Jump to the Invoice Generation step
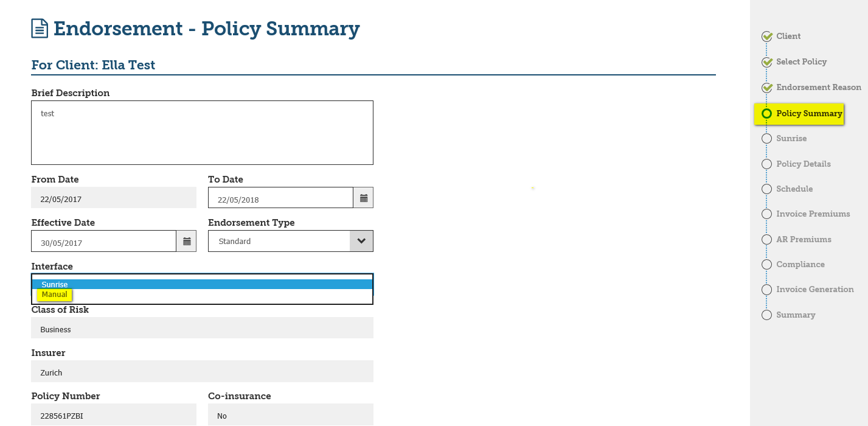This screenshot has width=868, height=426. pyautogui.click(x=814, y=289)
